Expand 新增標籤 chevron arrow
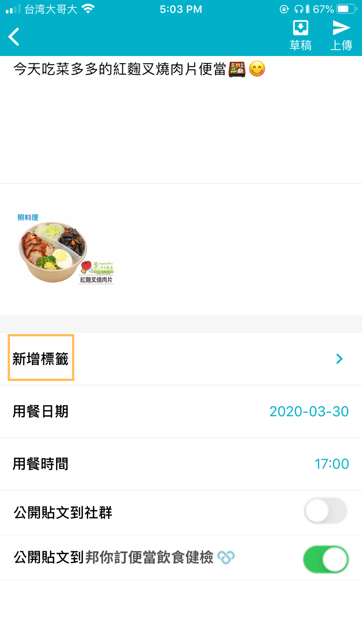362x644 pixels. pos(339,359)
